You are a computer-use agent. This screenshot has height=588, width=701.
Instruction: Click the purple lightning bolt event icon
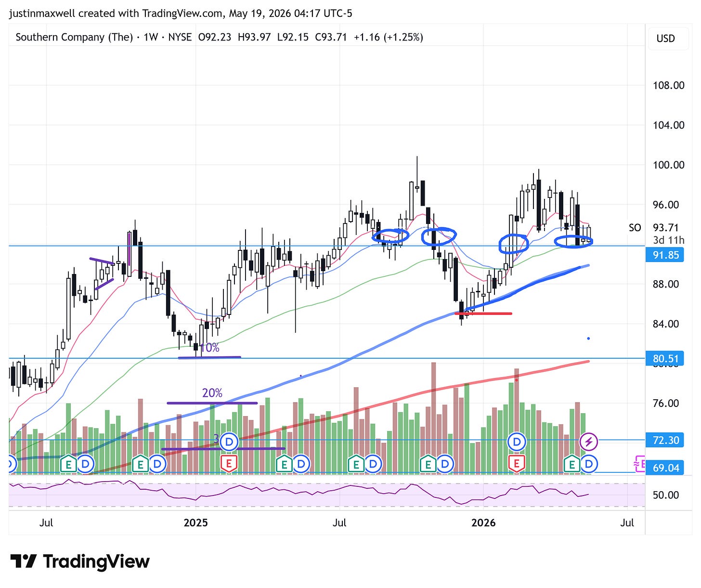pyautogui.click(x=589, y=442)
